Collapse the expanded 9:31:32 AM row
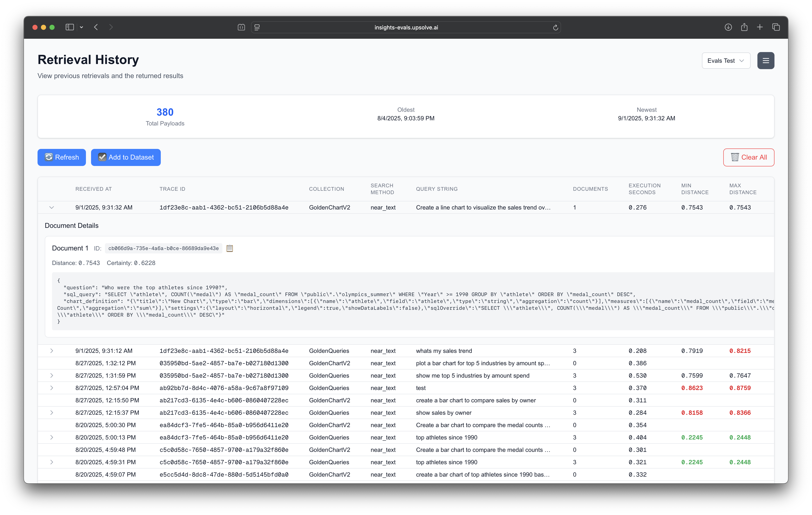The width and height of the screenshot is (812, 515). pos(52,208)
